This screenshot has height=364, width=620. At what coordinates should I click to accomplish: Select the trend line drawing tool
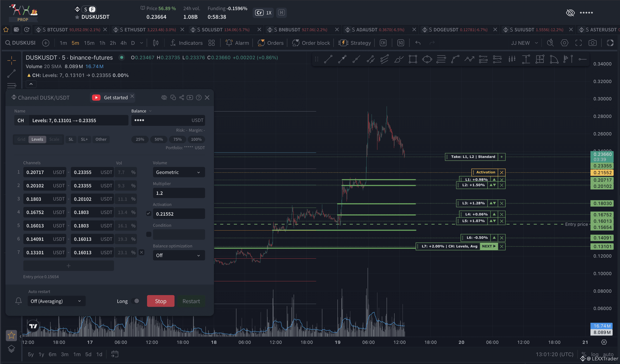click(328, 59)
